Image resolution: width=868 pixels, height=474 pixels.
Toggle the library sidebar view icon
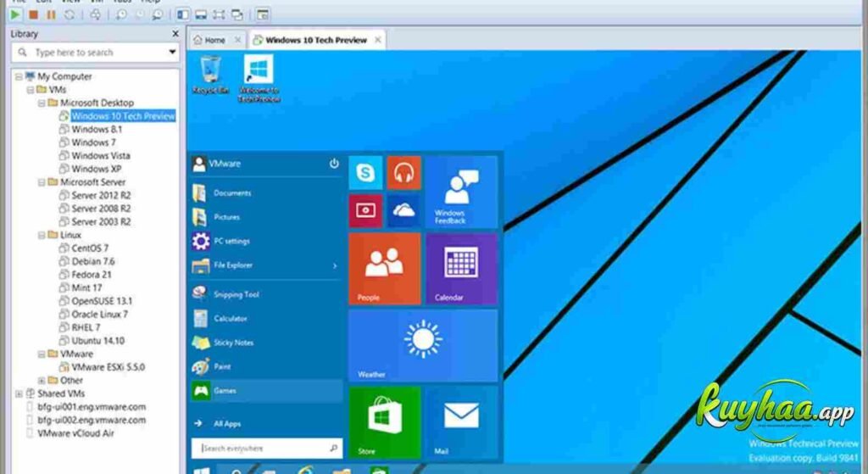(x=183, y=15)
